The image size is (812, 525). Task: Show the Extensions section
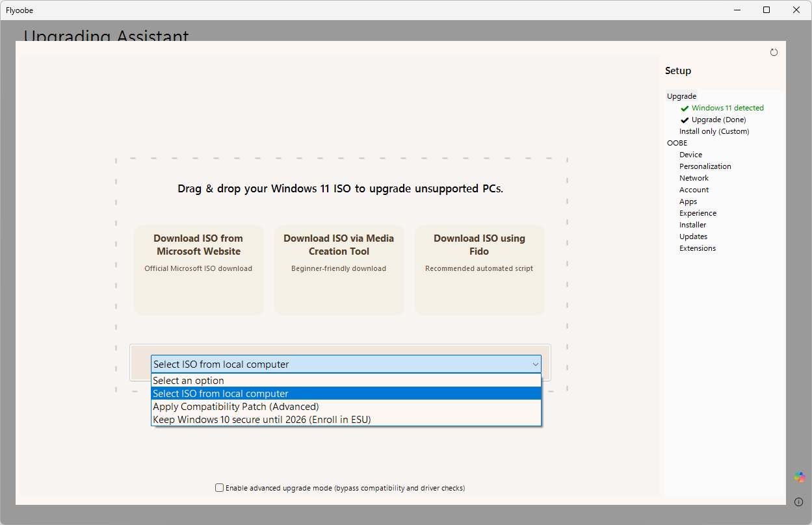tap(698, 248)
